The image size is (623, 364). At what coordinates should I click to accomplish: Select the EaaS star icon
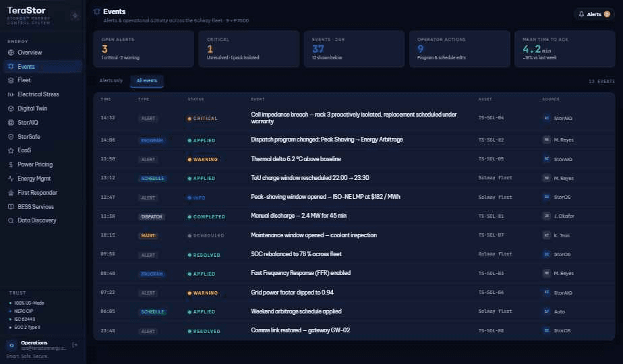[11, 150]
